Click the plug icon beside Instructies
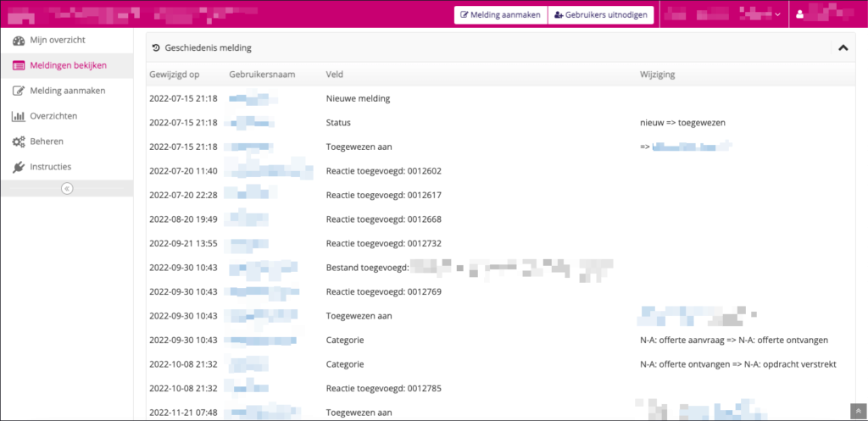Screen dimensions: 868x421 pyautogui.click(x=19, y=167)
